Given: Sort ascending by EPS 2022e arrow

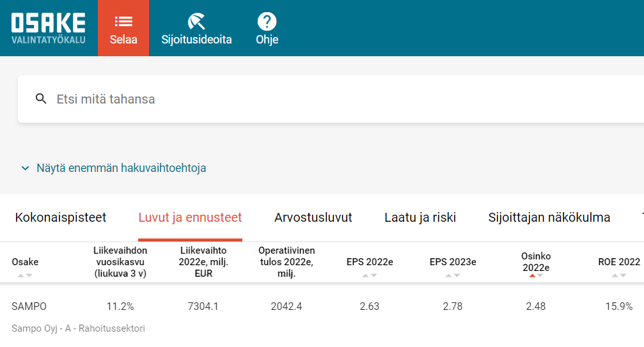Looking at the screenshot, I should pyautogui.click(x=366, y=275).
